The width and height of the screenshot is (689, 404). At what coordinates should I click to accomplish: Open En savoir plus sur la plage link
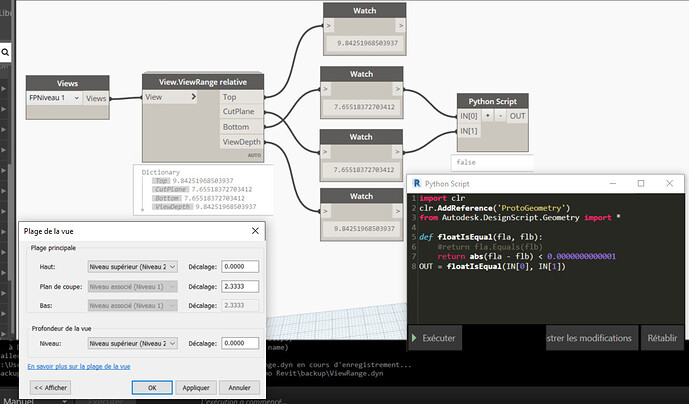coord(79,366)
